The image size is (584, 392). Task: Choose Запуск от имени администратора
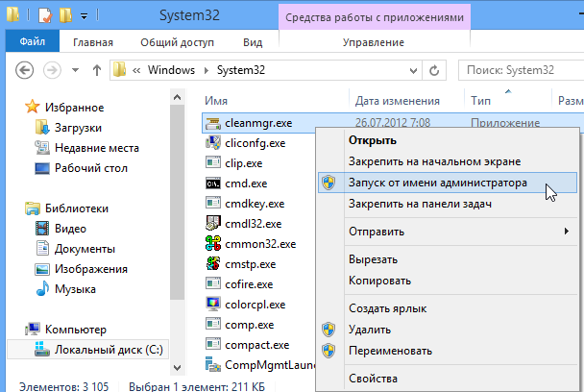tap(448, 183)
